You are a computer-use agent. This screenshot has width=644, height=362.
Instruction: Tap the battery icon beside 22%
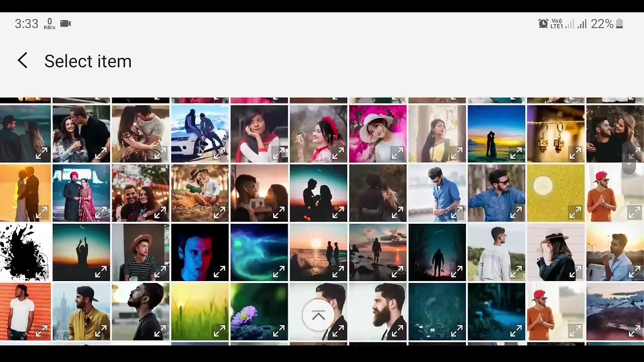(x=620, y=24)
